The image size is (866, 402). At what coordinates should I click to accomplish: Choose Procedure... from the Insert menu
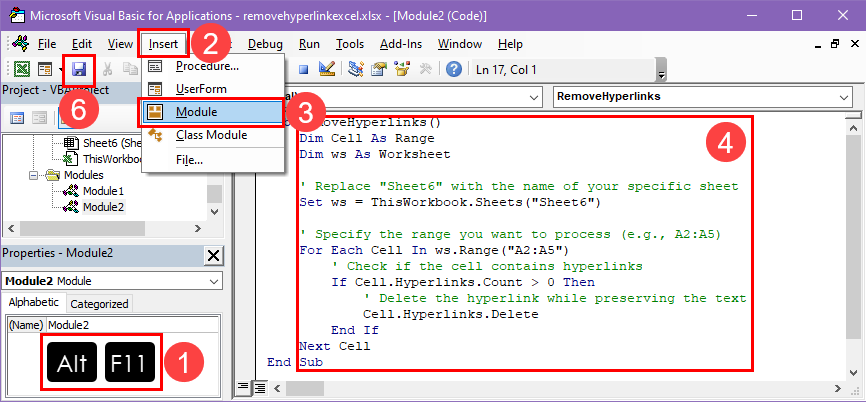[213, 66]
